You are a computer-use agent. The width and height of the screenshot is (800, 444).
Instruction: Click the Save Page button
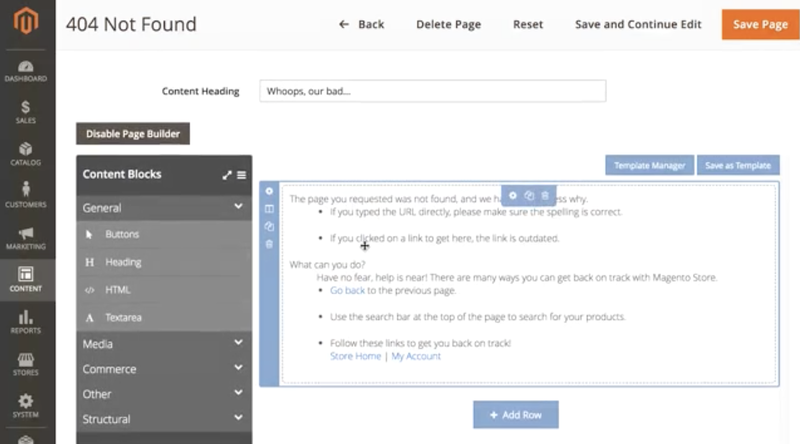pyautogui.click(x=760, y=24)
